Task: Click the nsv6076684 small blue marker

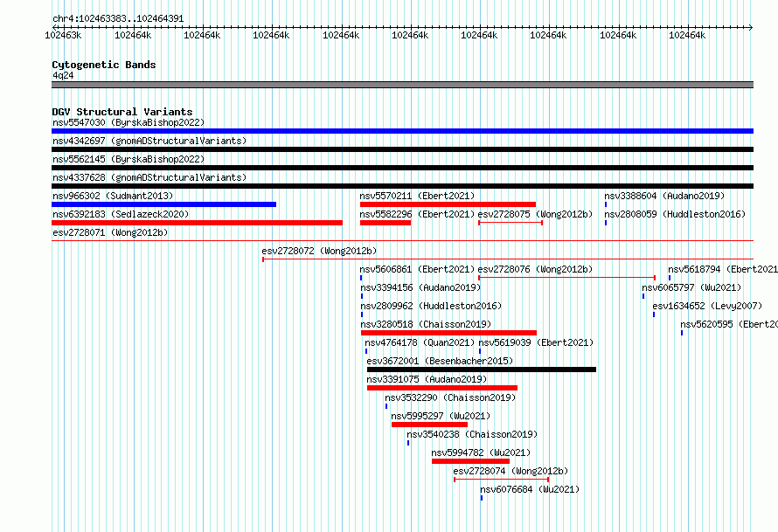Action: pyautogui.click(x=482, y=498)
